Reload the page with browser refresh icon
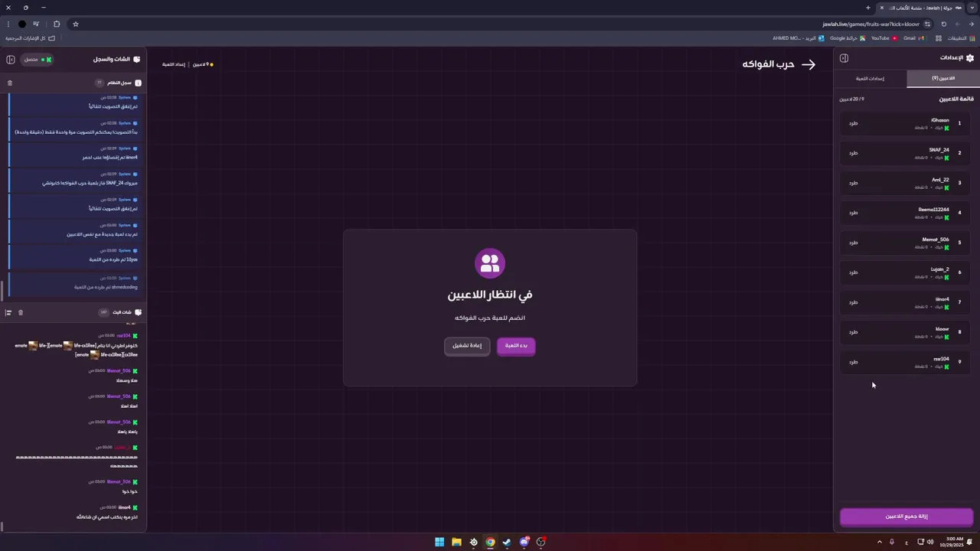This screenshot has height=551, width=980. [943, 24]
